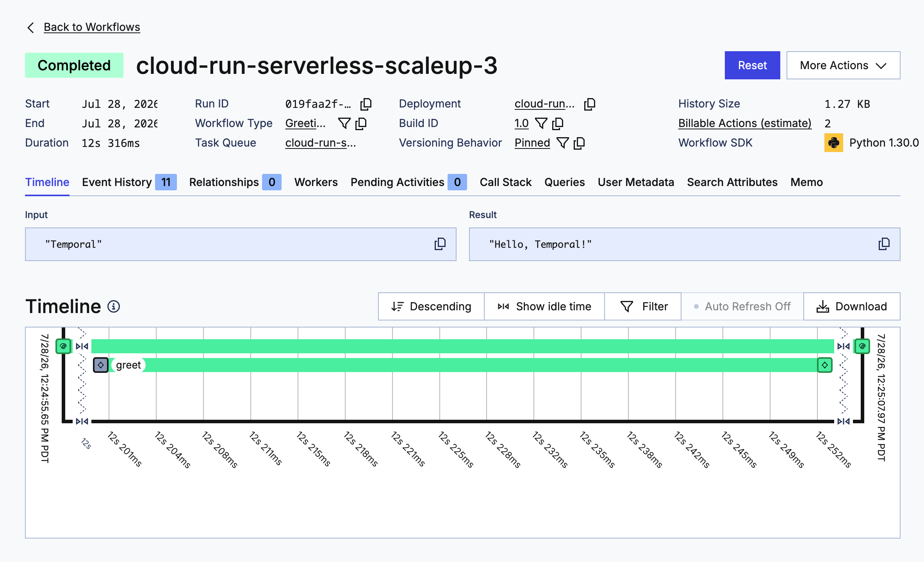Go Back to Workflows
Image resolution: width=924 pixels, height=562 pixels.
pos(92,27)
